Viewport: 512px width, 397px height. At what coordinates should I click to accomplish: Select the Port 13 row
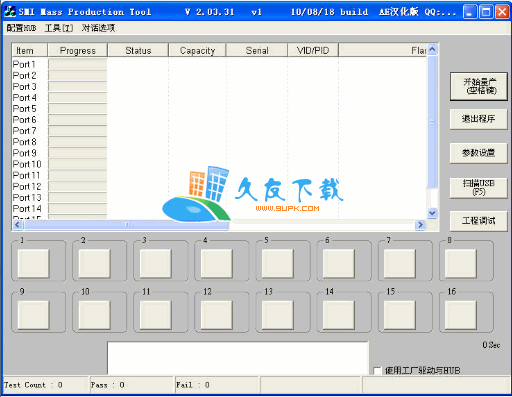click(x=219, y=197)
